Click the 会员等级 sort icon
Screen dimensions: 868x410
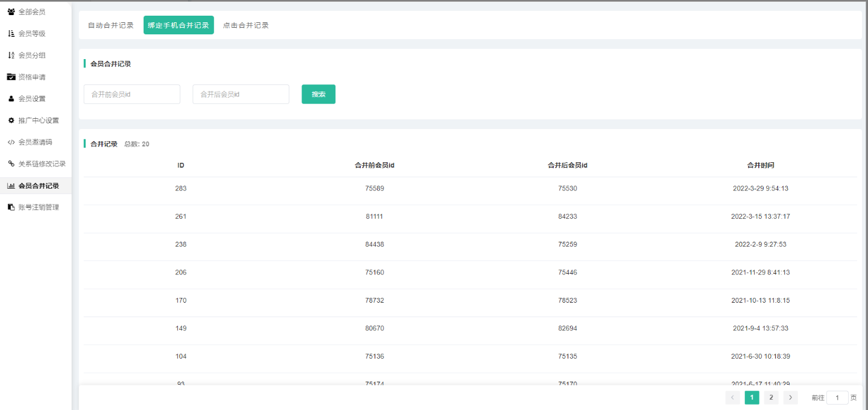tap(11, 33)
